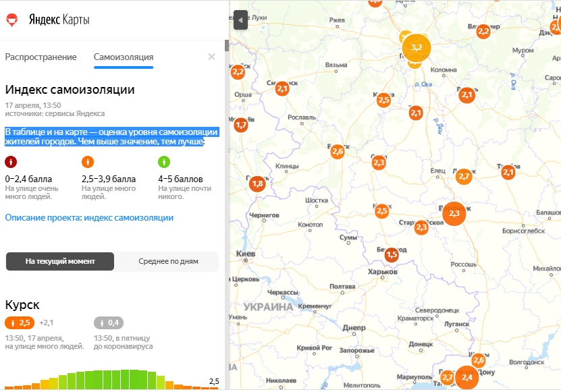Image resolution: width=561 pixels, height=392 pixels.
Task: Select the 2,5 marker over Курск on map
Action: 381,211
